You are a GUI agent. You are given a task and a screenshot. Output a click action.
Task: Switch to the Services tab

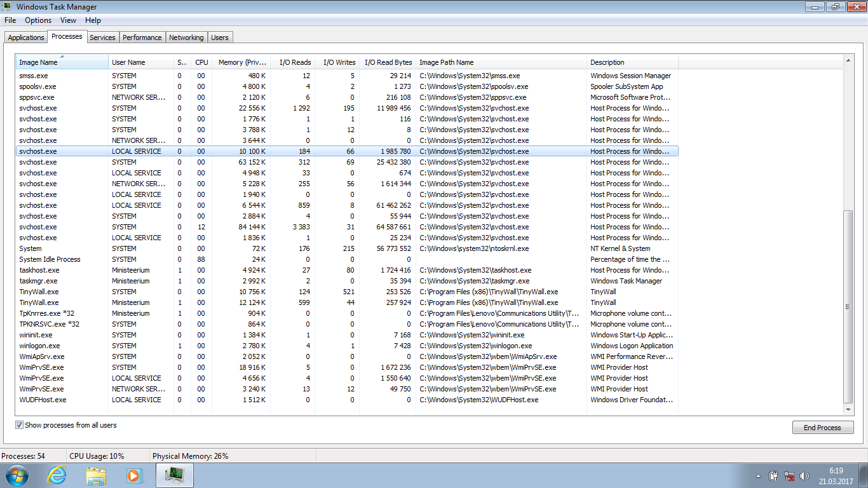[102, 37]
